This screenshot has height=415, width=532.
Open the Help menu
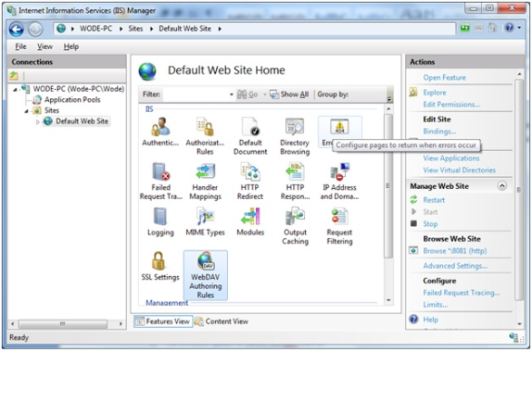tap(71, 46)
